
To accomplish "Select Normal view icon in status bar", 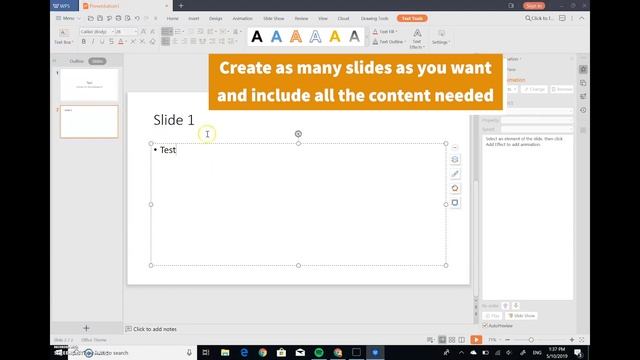I will tap(442, 340).
